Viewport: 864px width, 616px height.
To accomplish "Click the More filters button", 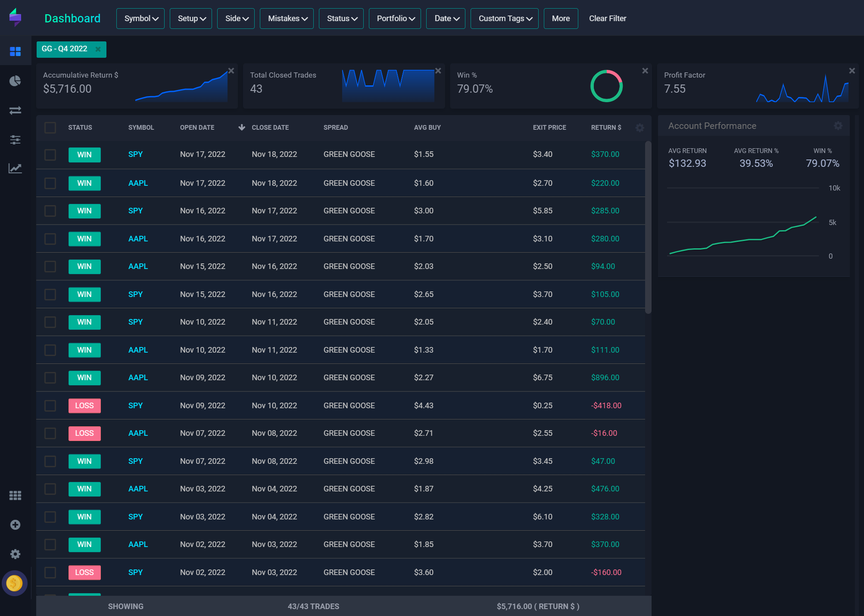I will point(561,19).
